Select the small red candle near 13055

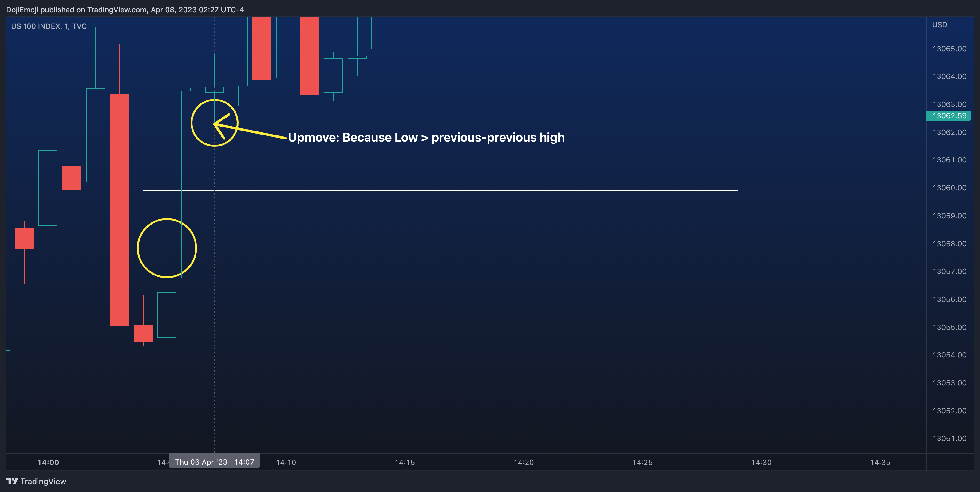tap(143, 333)
